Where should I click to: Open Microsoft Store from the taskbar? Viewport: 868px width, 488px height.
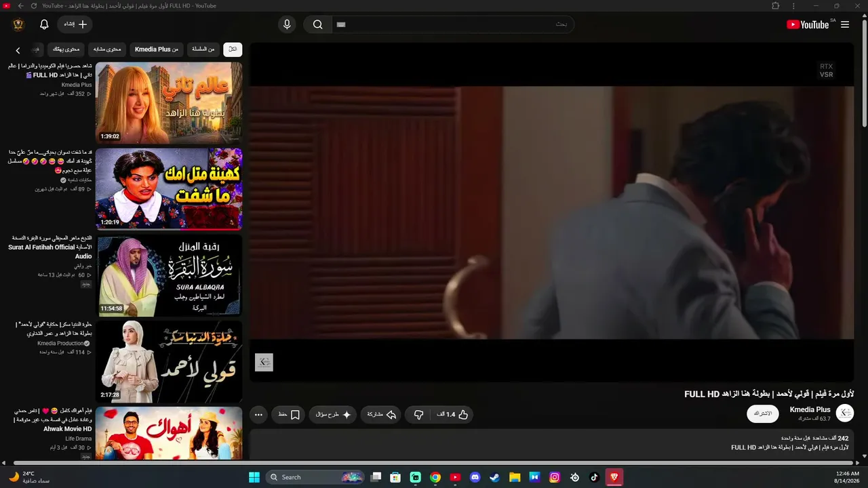click(x=396, y=477)
